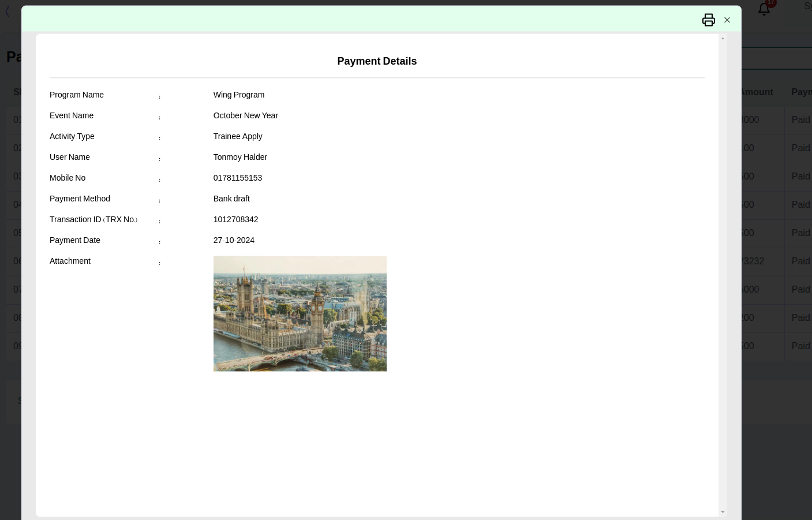Select the payment method 'Bank draft'
812x520 pixels.
point(231,199)
